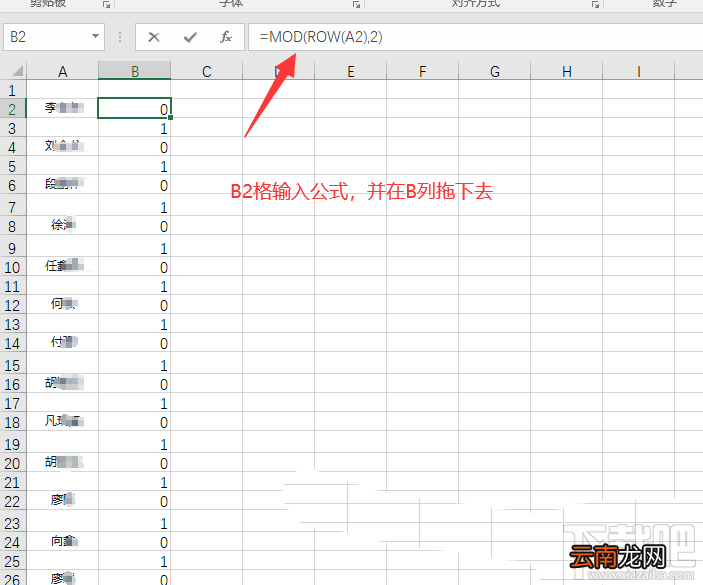703x585 pixels.
Task: Select column I header
Action: 638,71
